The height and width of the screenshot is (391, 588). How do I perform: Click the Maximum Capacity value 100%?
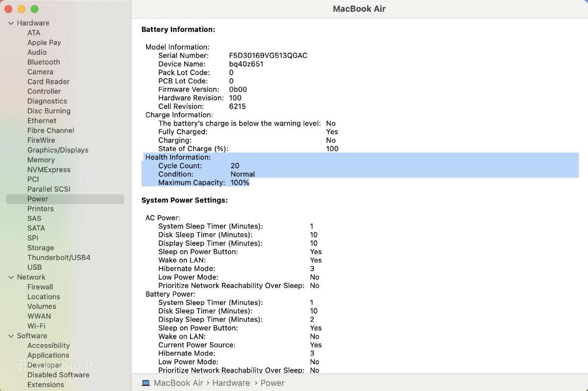[240, 183]
